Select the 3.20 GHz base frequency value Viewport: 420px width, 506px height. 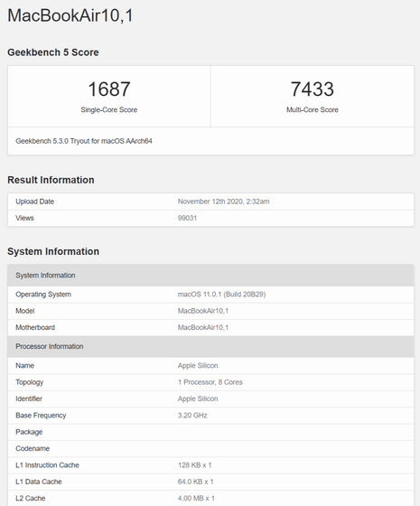(192, 416)
